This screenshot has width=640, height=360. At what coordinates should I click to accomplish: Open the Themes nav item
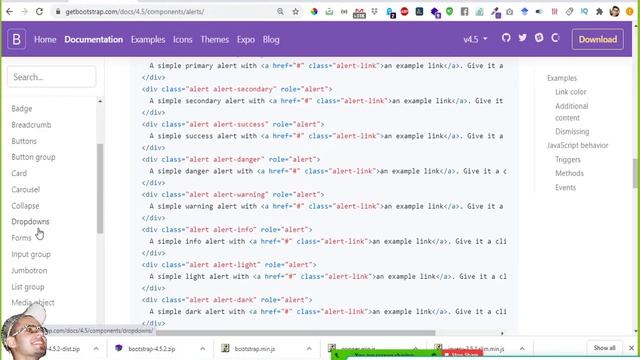214,40
